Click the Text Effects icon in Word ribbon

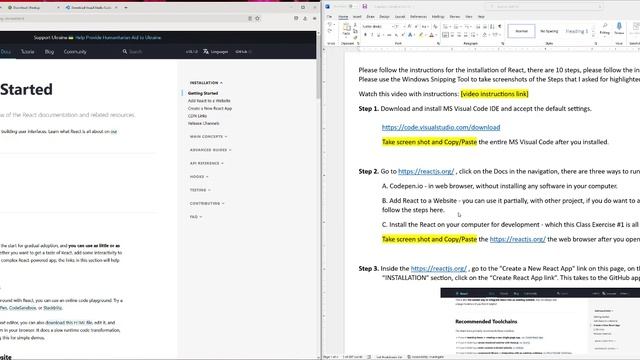(411, 35)
